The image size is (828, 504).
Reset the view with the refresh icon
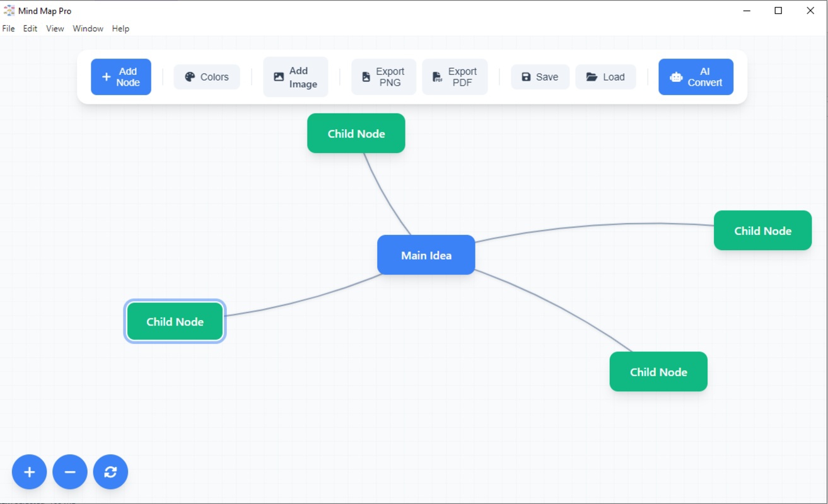110,471
